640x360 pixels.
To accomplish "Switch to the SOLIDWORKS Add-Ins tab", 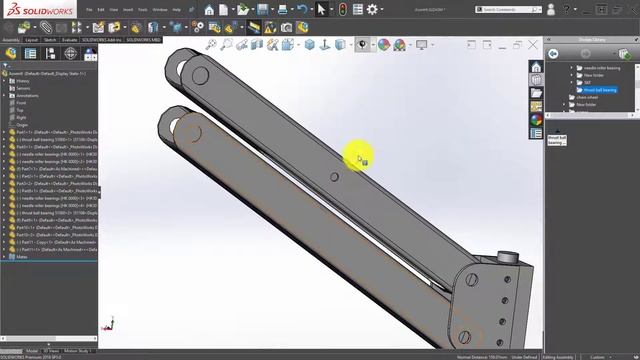I will (102, 40).
